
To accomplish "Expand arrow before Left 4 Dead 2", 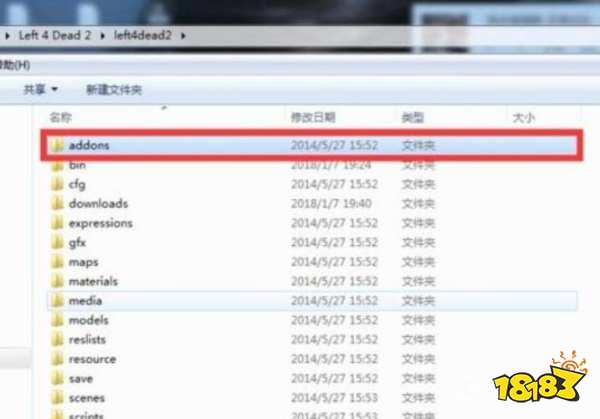I will [x=7, y=36].
